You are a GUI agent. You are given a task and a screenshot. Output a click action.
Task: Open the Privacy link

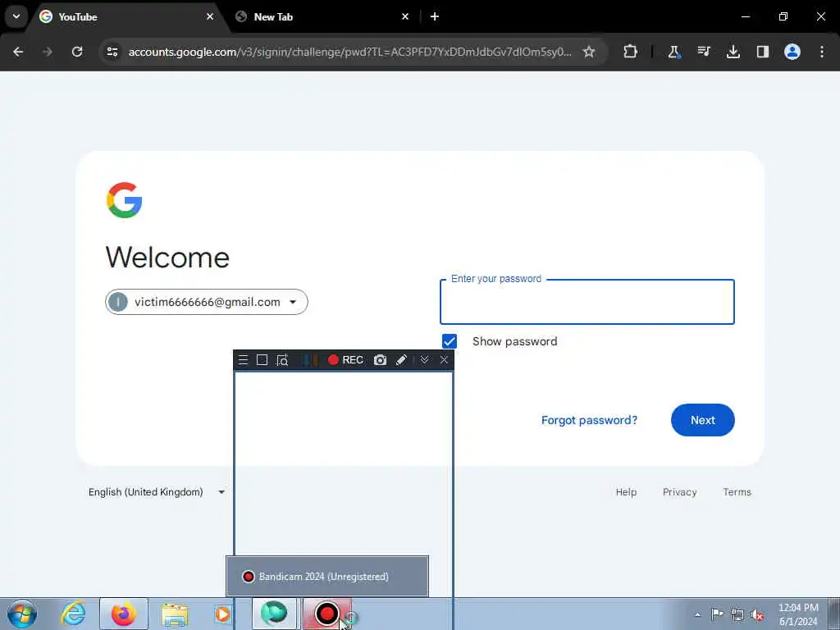[679, 492]
